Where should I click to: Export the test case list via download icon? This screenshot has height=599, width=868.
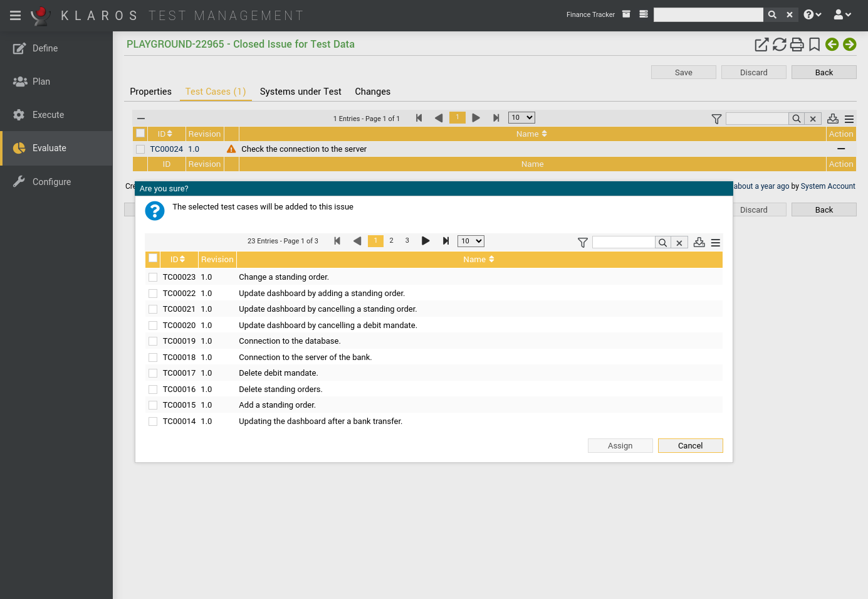point(699,241)
